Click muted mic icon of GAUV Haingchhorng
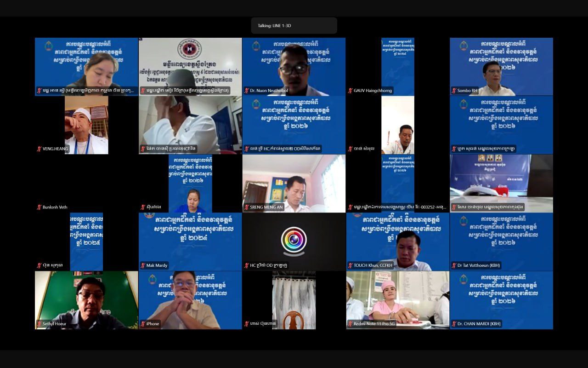This screenshot has height=368, width=588. pyautogui.click(x=350, y=91)
